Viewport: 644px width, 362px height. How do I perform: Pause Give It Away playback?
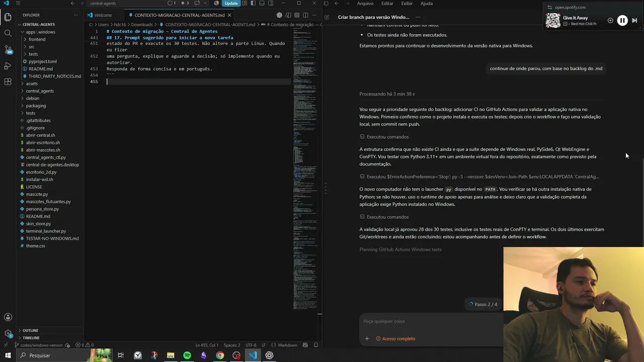pyautogui.click(x=622, y=21)
